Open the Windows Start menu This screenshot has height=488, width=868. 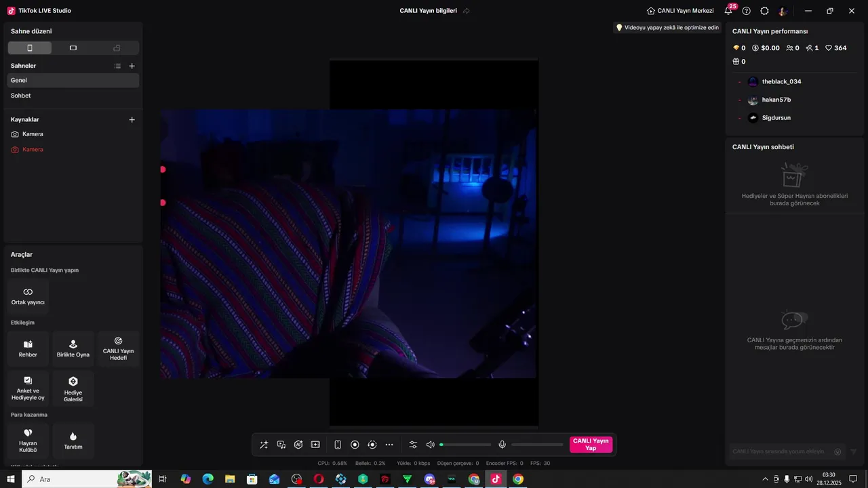point(10,479)
